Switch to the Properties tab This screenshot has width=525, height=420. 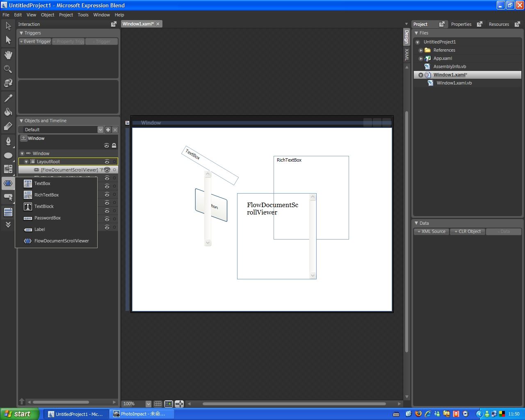pos(461,24)
